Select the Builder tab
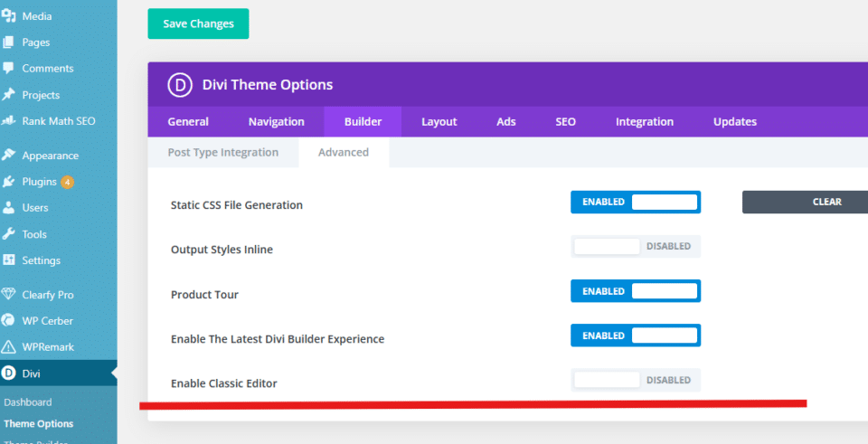Image resolution: width=868 pixels, height=444 pixels. (x=363, y=122)
